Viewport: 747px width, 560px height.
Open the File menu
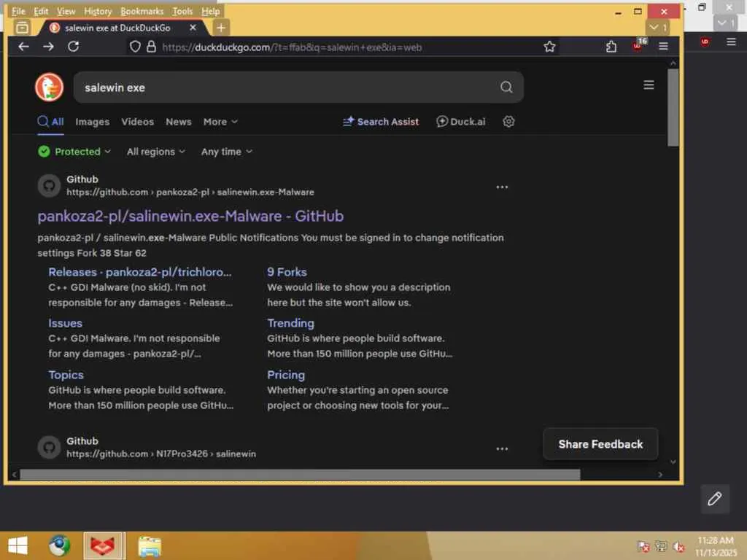pos(18,11)
